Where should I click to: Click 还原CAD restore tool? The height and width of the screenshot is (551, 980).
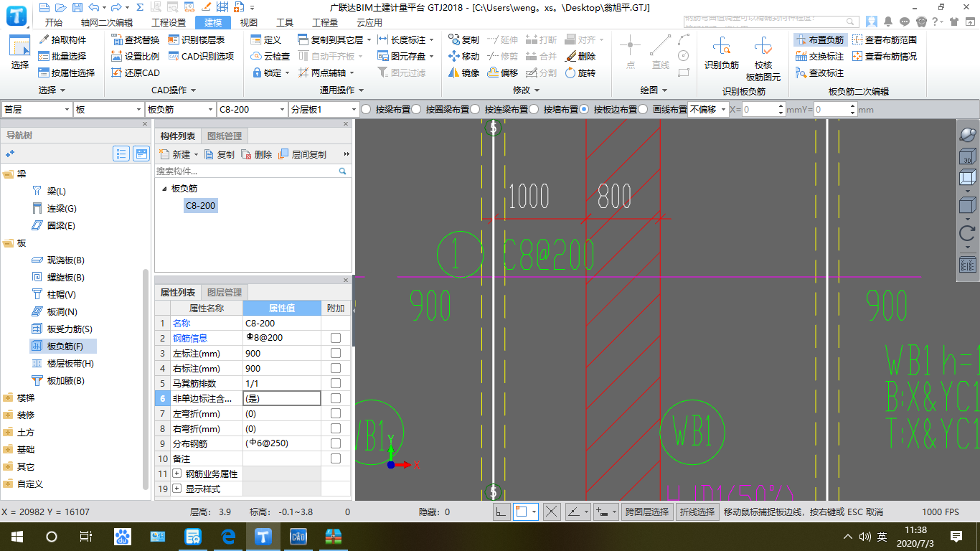click(136, 72)
